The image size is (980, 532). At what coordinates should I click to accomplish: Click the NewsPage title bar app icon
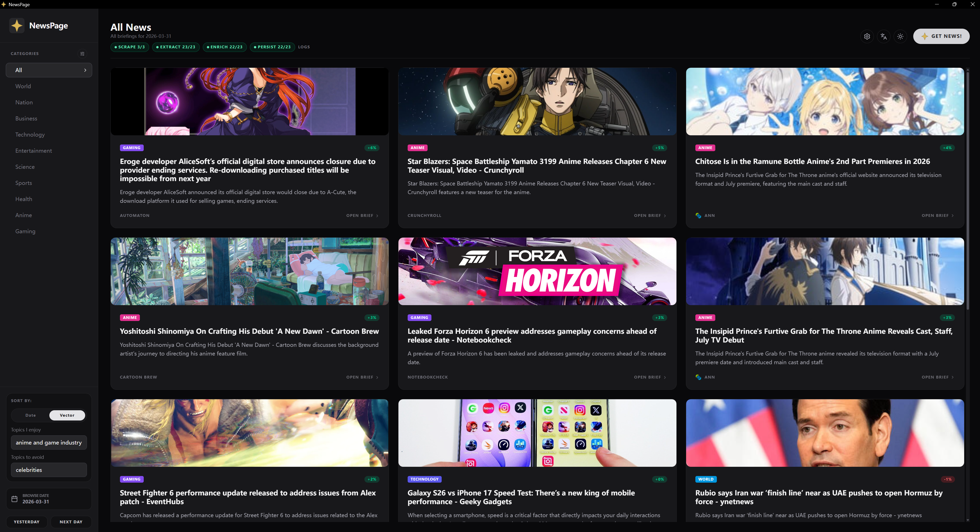coord(3,4)
